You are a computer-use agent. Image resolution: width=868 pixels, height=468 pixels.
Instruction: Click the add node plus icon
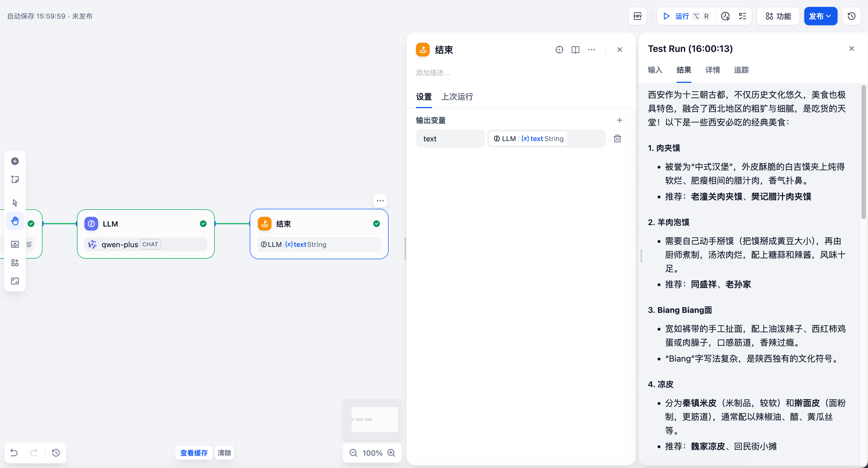[x=15, y=161]
